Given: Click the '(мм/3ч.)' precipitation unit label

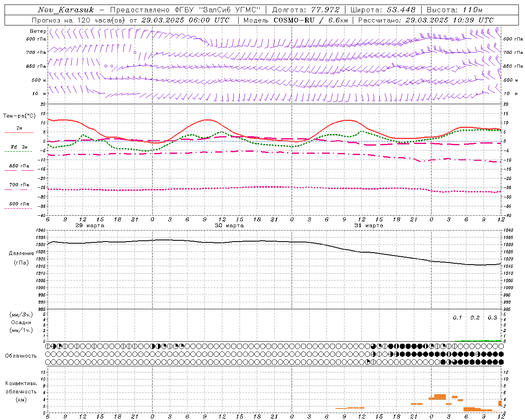Looking at the screenshot, I should [21, 315].
